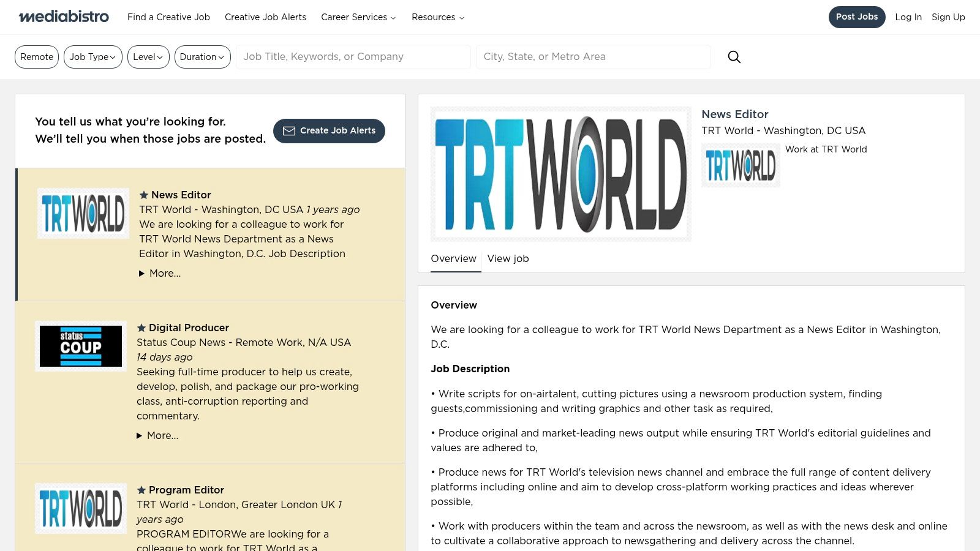The height and width of the screenshot is (551, 980).
Task: Click Work at TRT World link
Action: tap(826, 149)
